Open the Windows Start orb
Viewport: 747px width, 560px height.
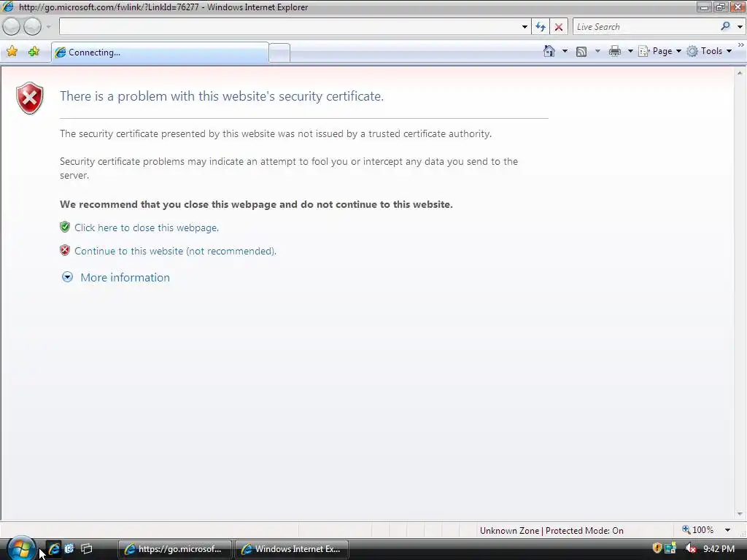click(21, 548)
